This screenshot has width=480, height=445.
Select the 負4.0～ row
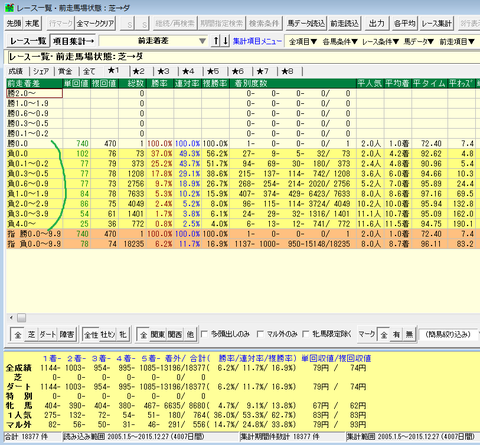click(x=243, y=224)
